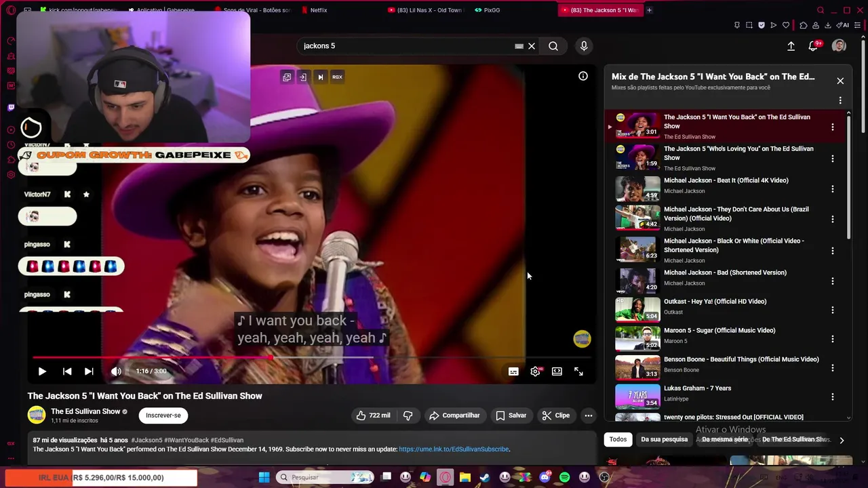The height and width of the screenshot is (488, 868).
Task: Play the video with the play button
Action: click(x=42, y=371)
